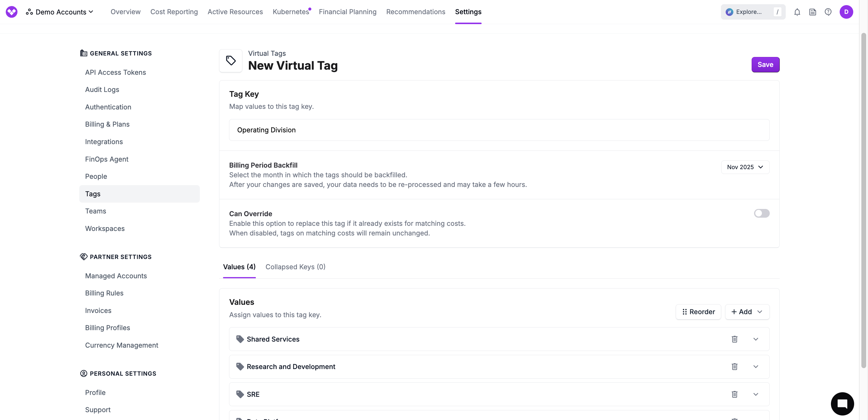Click the notifications bell icon
The height and width of the screenshot is (420, 868).
pyautogui.click(x=797, y=12)
